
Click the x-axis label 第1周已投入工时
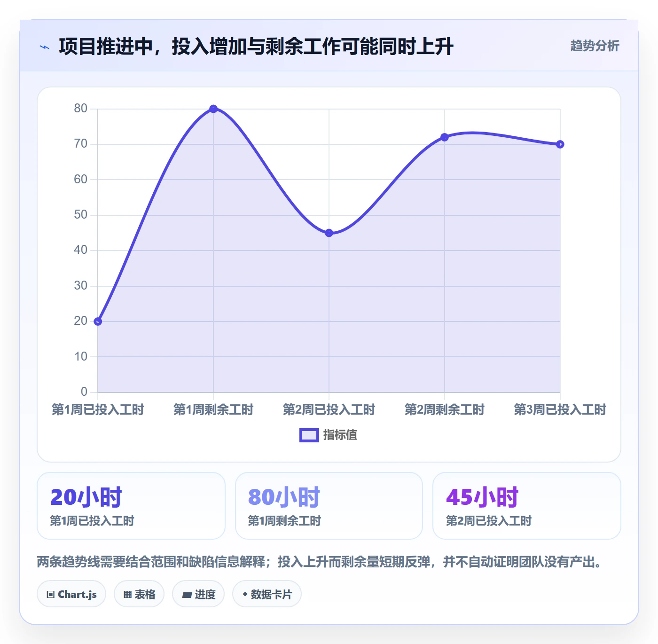[x=98, y=410]
